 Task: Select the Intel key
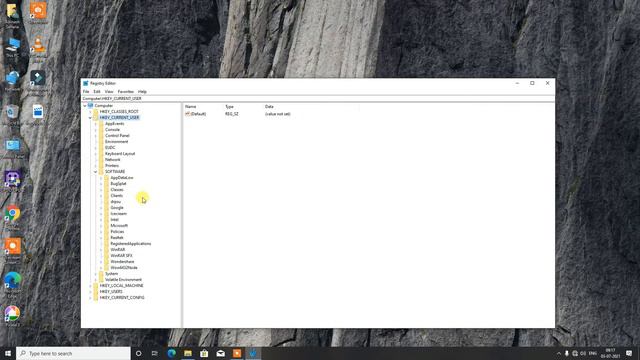click(x=114, y=220)
